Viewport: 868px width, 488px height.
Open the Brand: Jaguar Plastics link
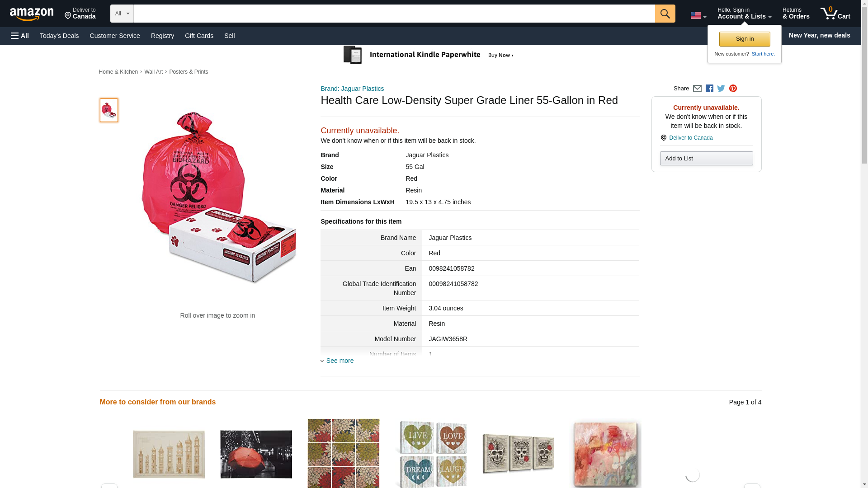click(352, 89)
